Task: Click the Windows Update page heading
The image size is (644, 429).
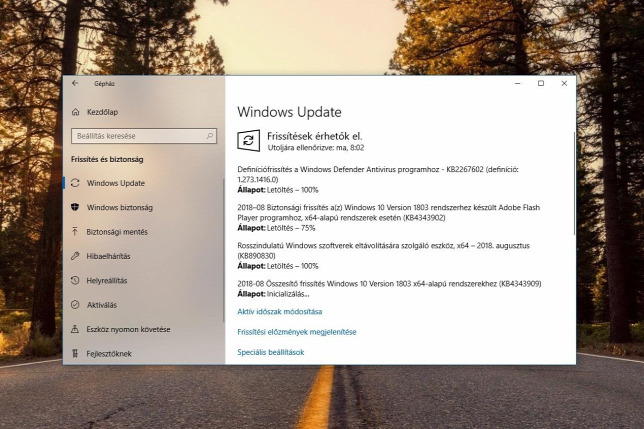Action: 289,112
